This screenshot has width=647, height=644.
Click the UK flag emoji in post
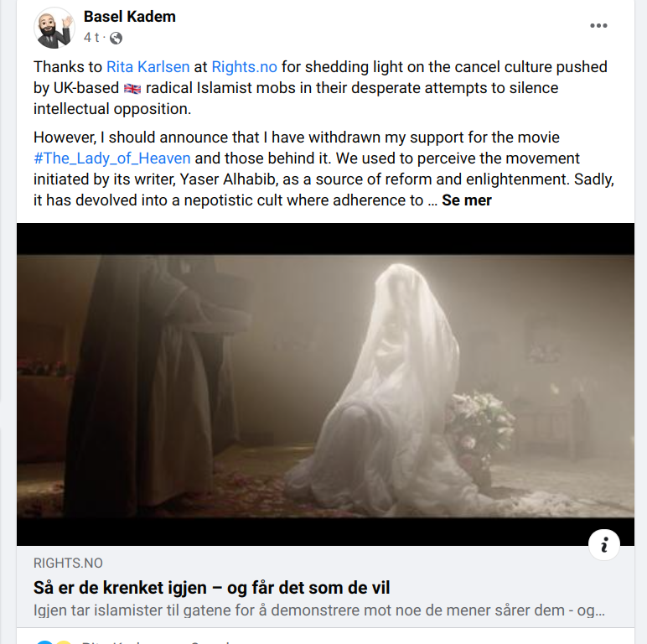pyautogui.click(x=132, y=88)
